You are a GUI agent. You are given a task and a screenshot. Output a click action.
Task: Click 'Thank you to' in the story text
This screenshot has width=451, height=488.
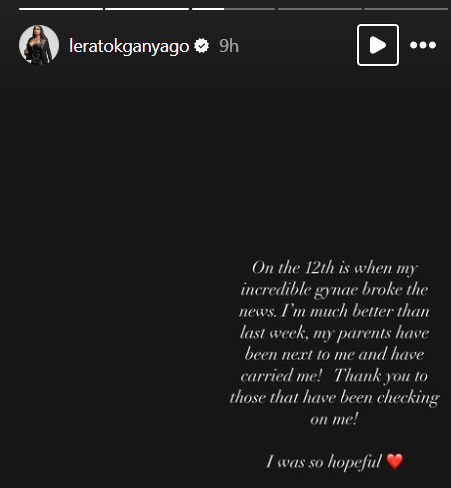coord(381,376)
